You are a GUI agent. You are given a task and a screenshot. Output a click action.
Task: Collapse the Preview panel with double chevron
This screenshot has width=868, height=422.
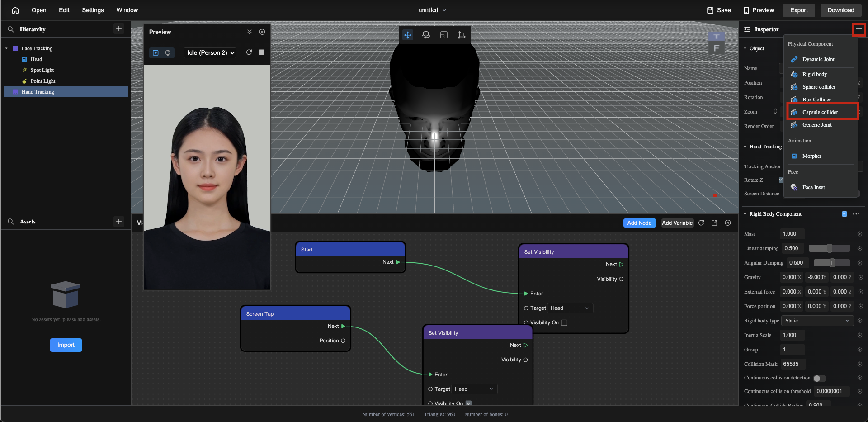(x=250, y=32)
